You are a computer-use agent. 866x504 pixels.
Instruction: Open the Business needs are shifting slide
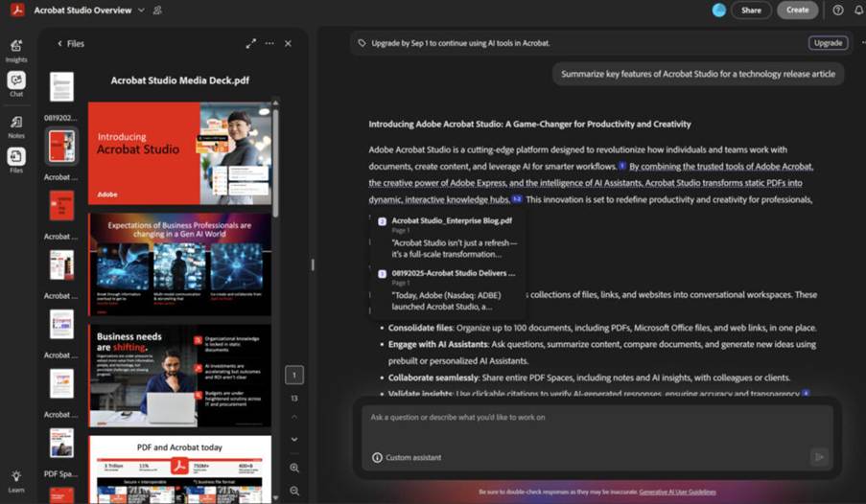(179, 376)
